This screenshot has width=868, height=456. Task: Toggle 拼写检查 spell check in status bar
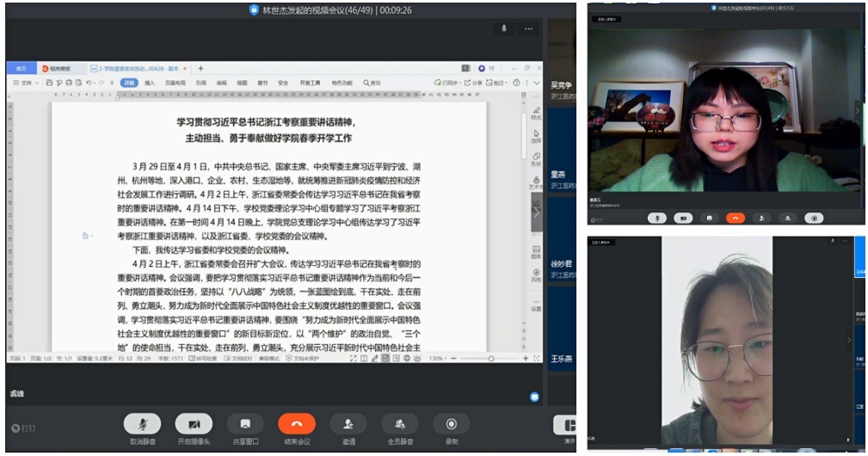pyautogui.click(x=203, y=359)
